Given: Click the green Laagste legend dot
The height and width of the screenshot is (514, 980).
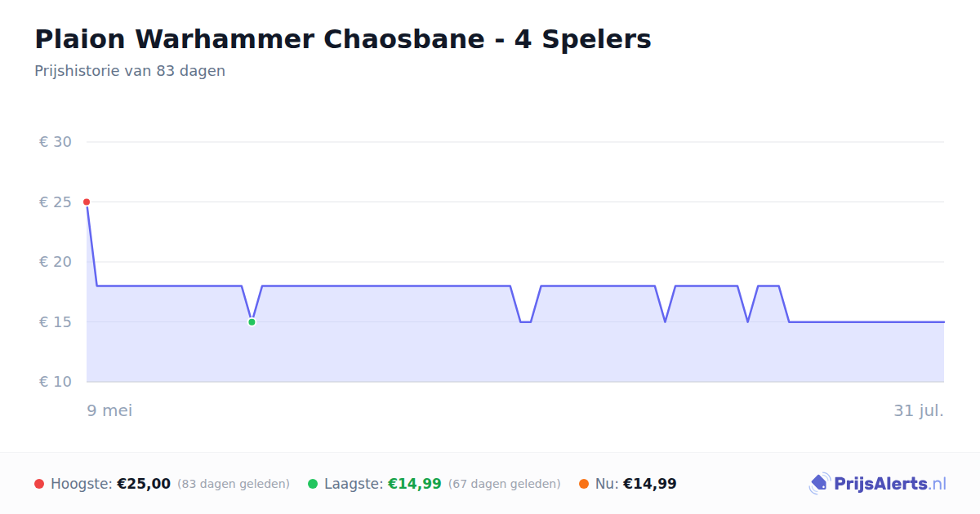Looking at the screenshot, I should pos(313,484).
